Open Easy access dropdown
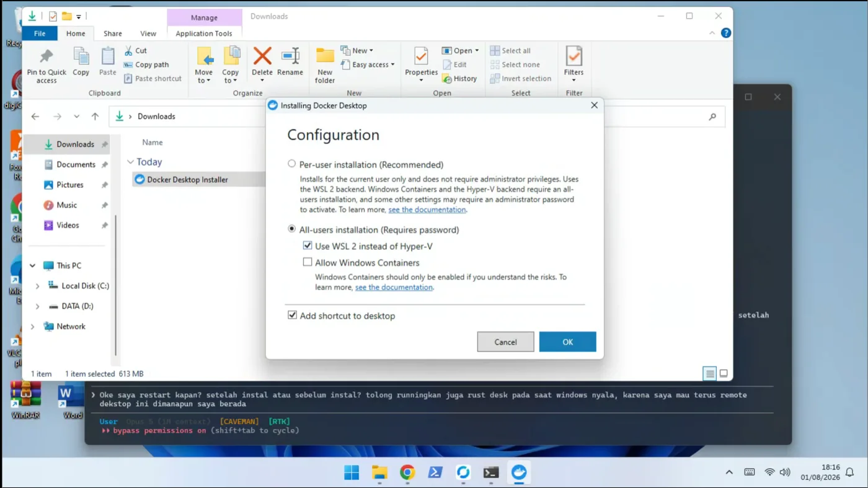This screenshot has width=868, height=488. [x=368, y=64]
